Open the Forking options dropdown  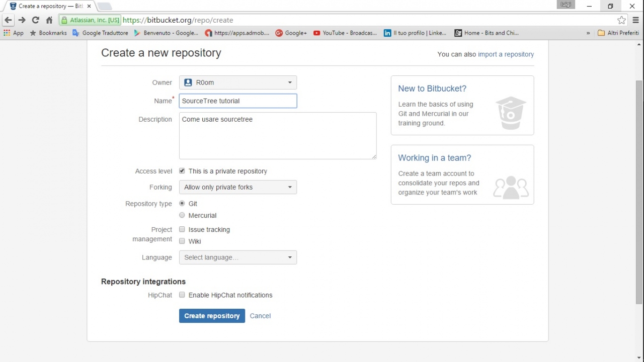(x=238, y=187)
